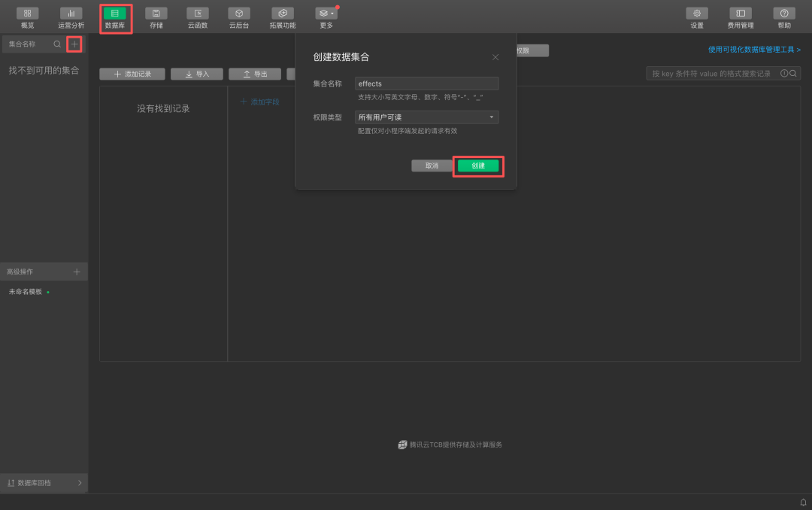812x510 pixels.
Task: Select the 存储 storage icon
Action: tap(156, 14)
